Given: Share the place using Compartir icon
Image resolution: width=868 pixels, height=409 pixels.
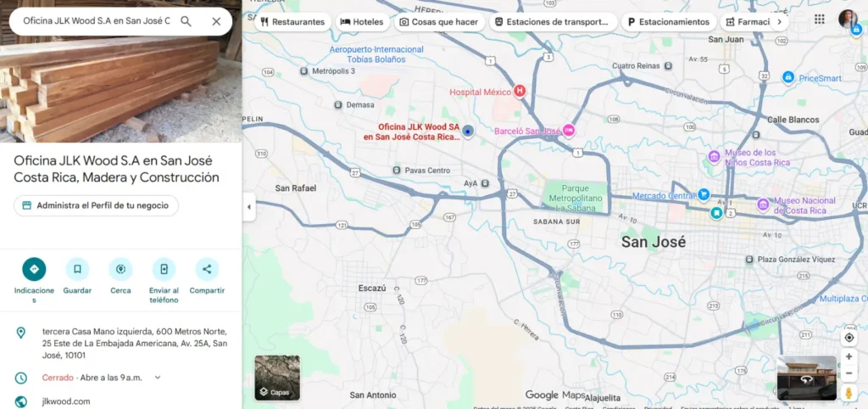Looking at the screenshot, I should pos(207,269).
